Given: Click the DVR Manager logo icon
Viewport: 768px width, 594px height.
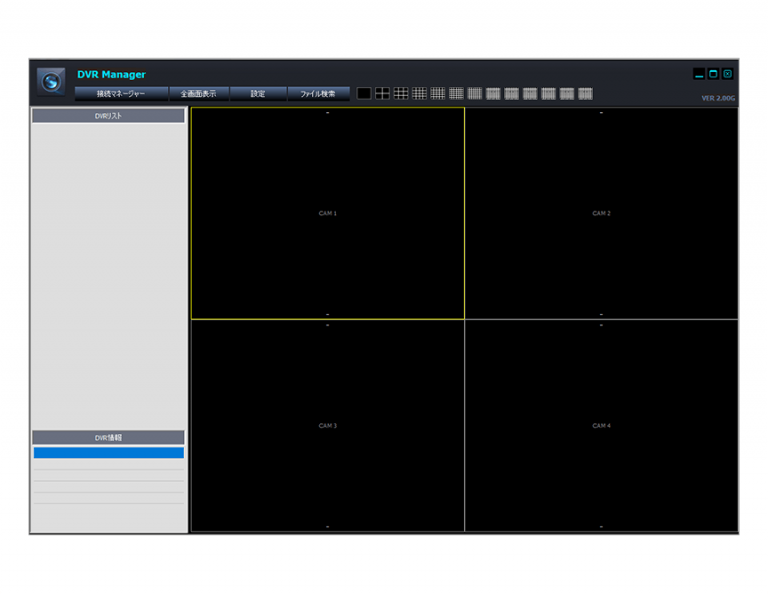Looking at the screenshot, I should click(x=51, y=82).
